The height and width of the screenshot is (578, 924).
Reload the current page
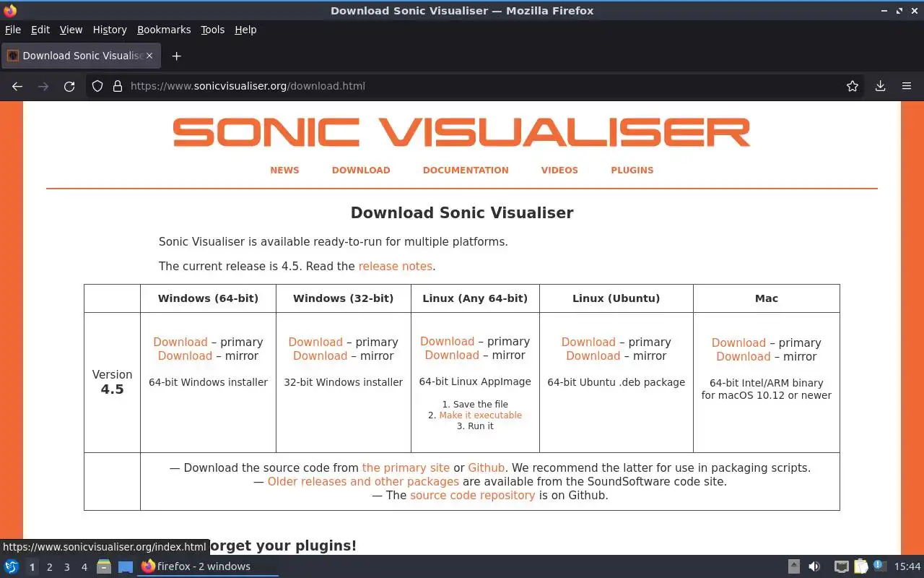click(x=69, y=86)
